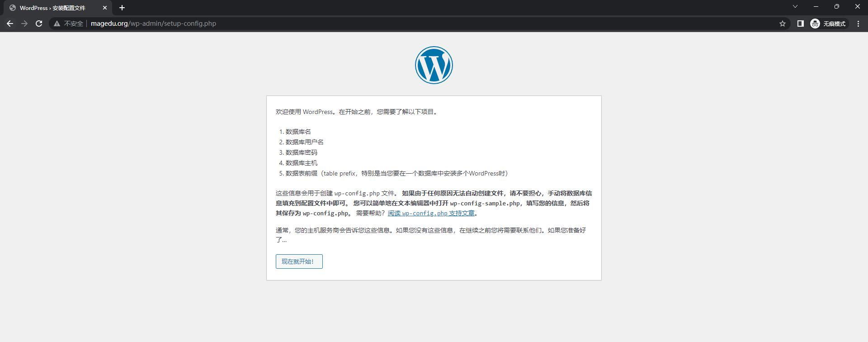The image size is (868, 342).
Task: Click the browser forward arrow
Action: 24,24
